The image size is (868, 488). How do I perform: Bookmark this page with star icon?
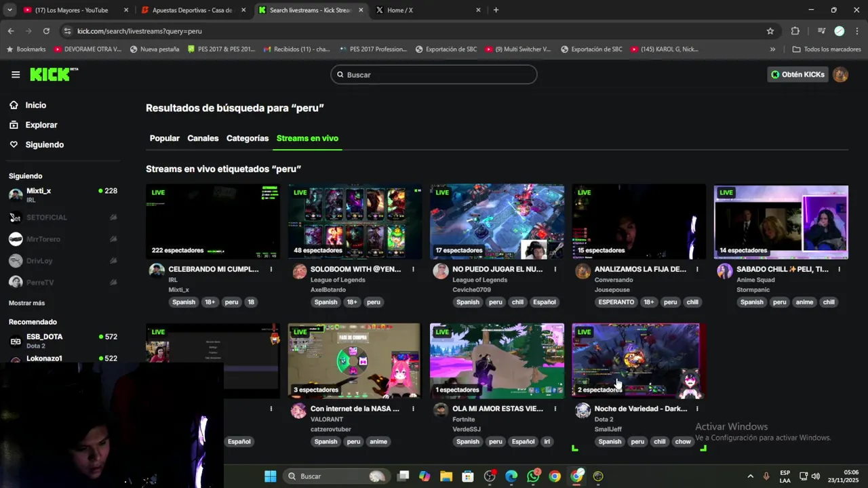770,31
